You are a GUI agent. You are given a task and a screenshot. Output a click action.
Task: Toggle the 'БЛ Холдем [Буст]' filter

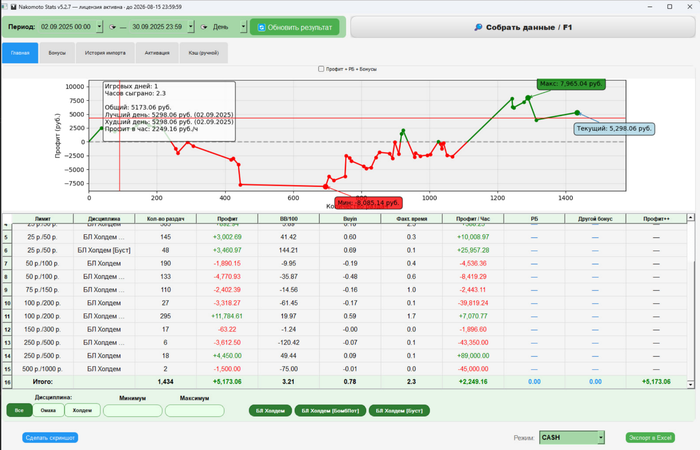click(x=399, y=411)
